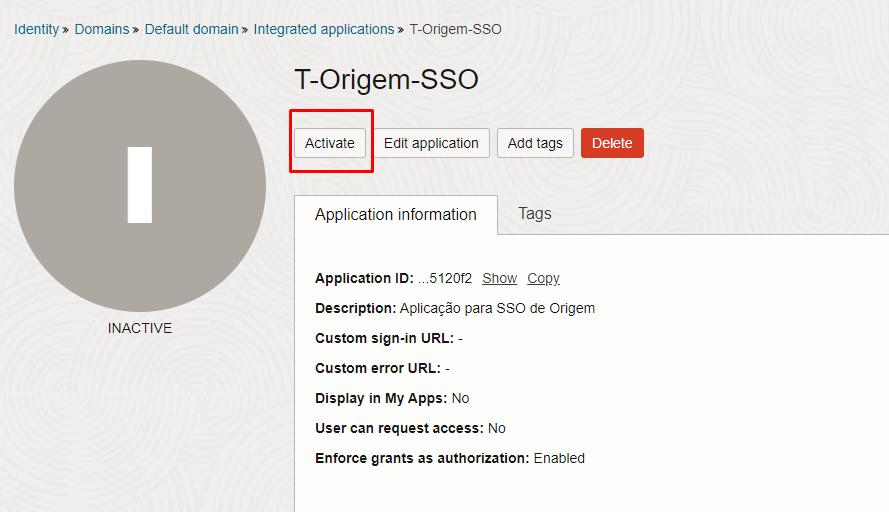Click Enforce grants as authorization Enabled value
This screenshot has width=889, height=512.
click(x=559, y=458)
